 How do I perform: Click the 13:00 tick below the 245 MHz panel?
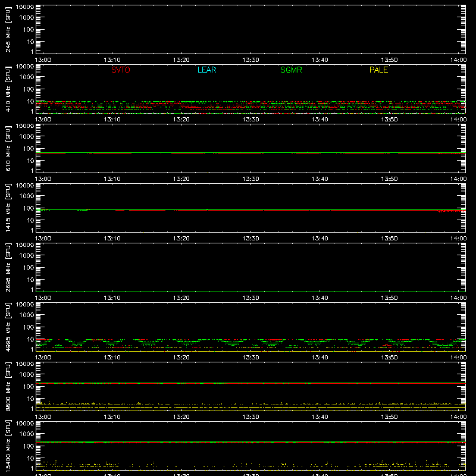click(x=43, y=60)
